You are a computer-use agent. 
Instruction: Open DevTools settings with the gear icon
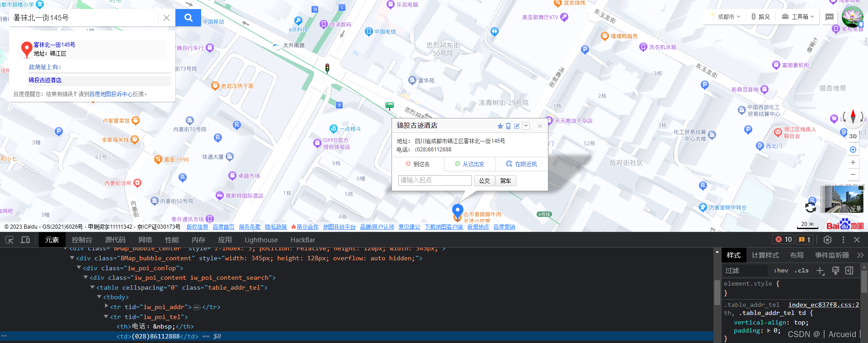828,240
